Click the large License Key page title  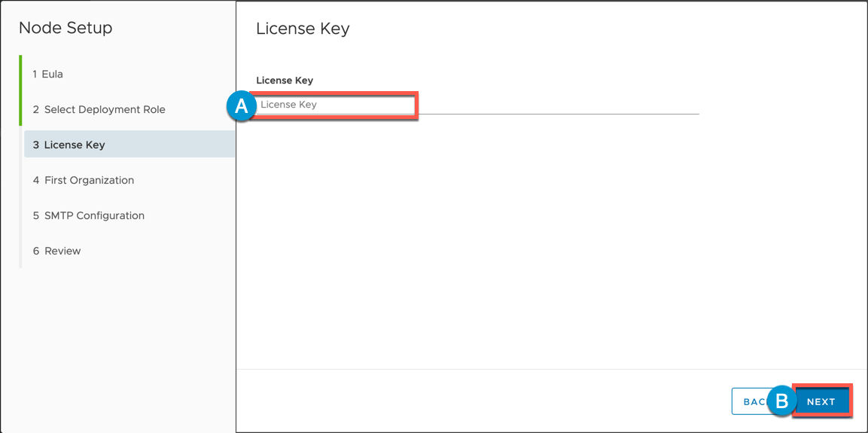(303, 29)
